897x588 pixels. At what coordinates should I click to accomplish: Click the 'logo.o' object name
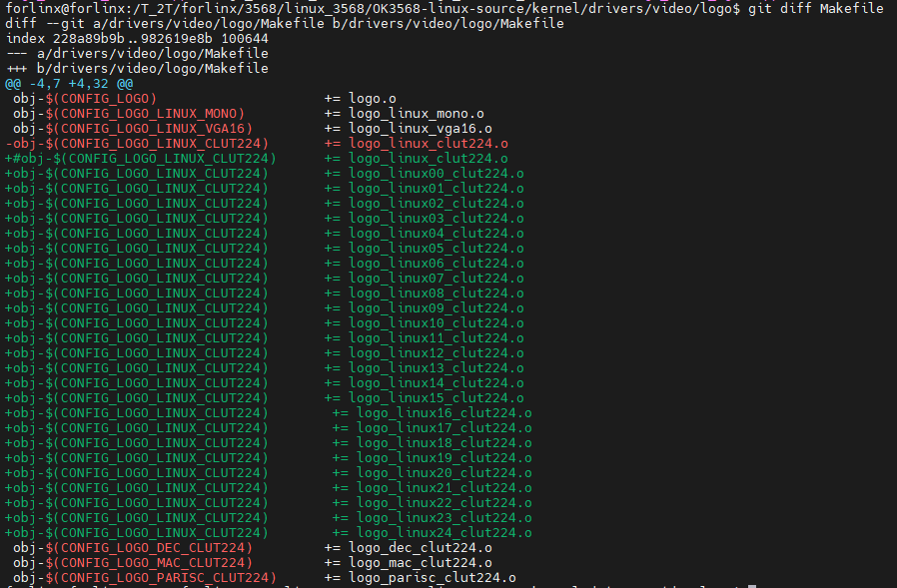tap(372, 98)
